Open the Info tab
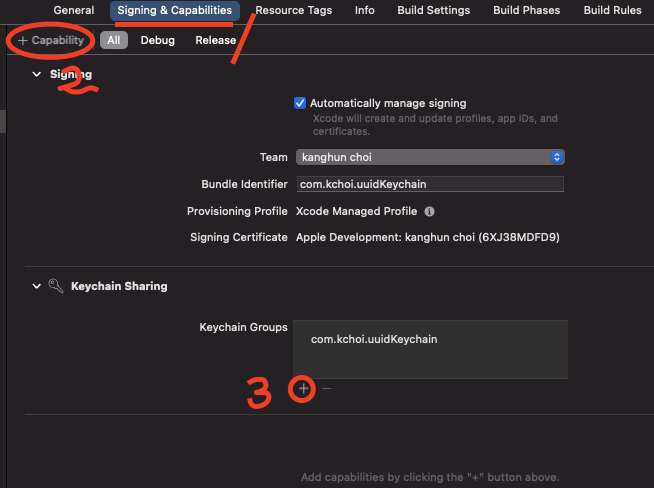 365,10
